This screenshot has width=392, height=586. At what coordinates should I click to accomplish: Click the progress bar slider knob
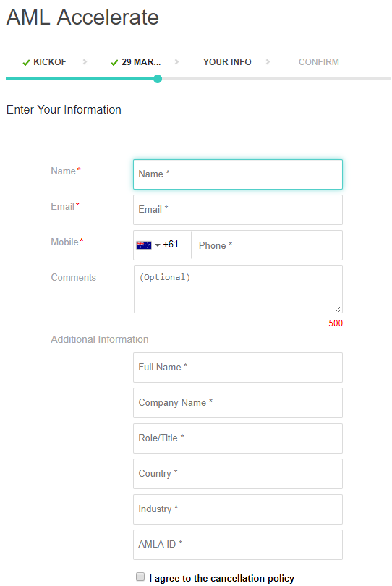[158, 79]
